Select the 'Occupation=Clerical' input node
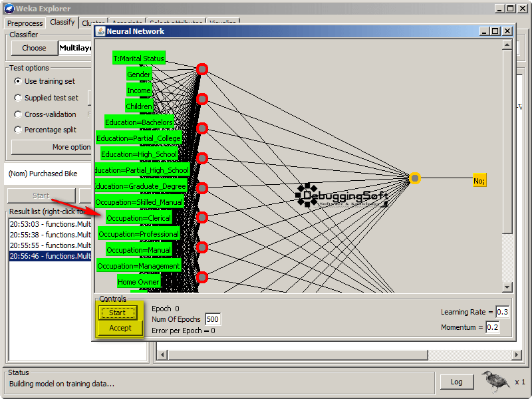 pyautogui.click(x=138, y=218)
